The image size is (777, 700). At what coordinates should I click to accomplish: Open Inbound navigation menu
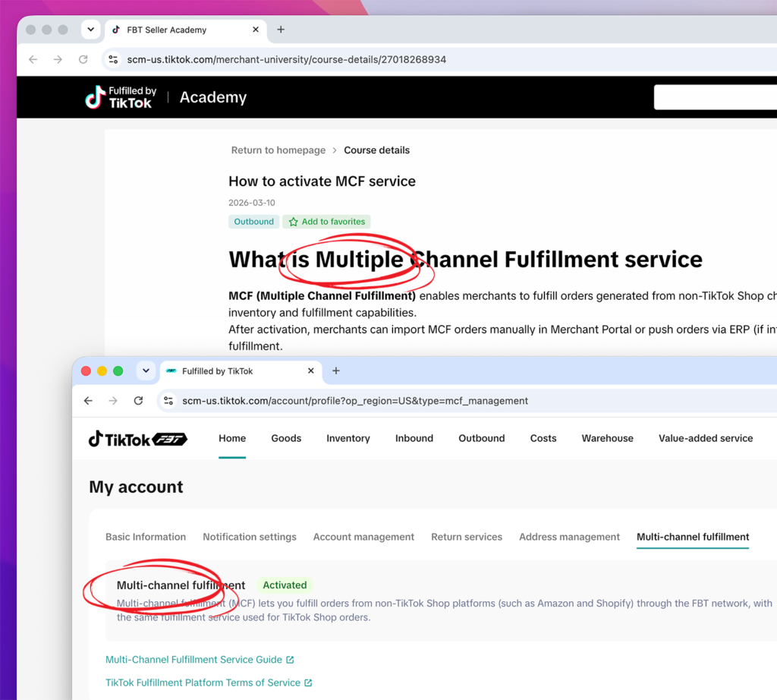[414, 438]
